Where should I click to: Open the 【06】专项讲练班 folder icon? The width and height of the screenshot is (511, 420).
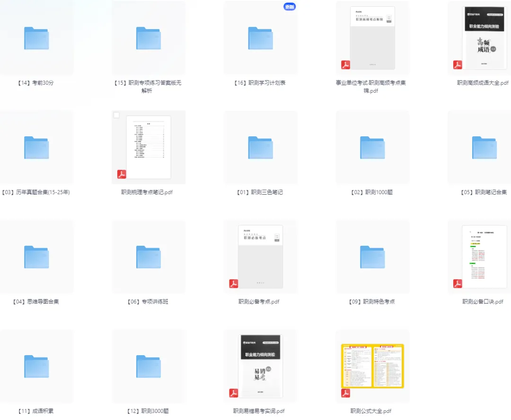pyautogui.click(x=149, y=257)
